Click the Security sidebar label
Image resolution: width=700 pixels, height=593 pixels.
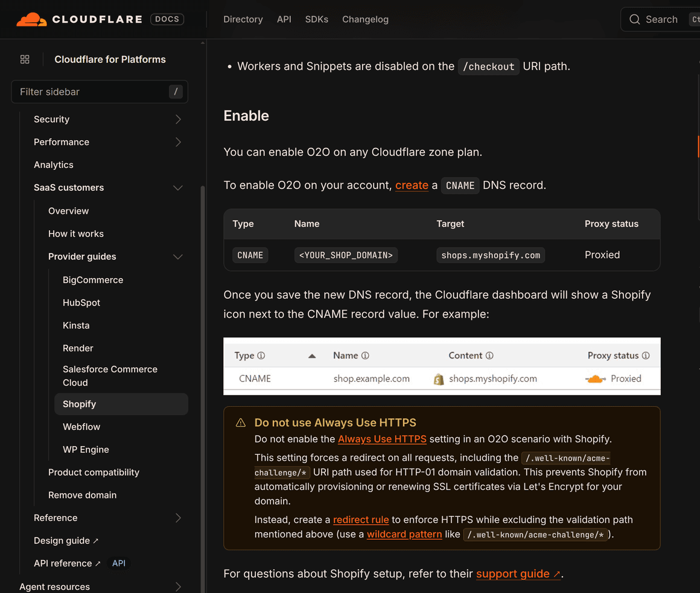(51, 120)
